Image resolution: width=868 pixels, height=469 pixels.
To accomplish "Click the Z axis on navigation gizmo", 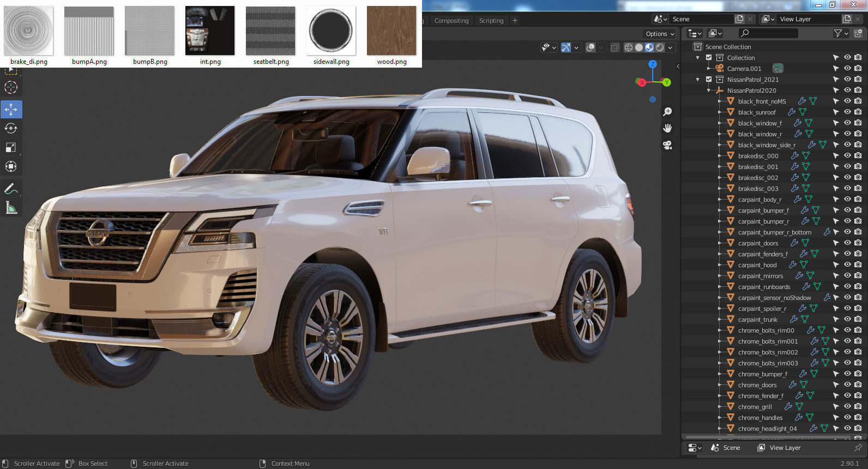I will (653, 64).
